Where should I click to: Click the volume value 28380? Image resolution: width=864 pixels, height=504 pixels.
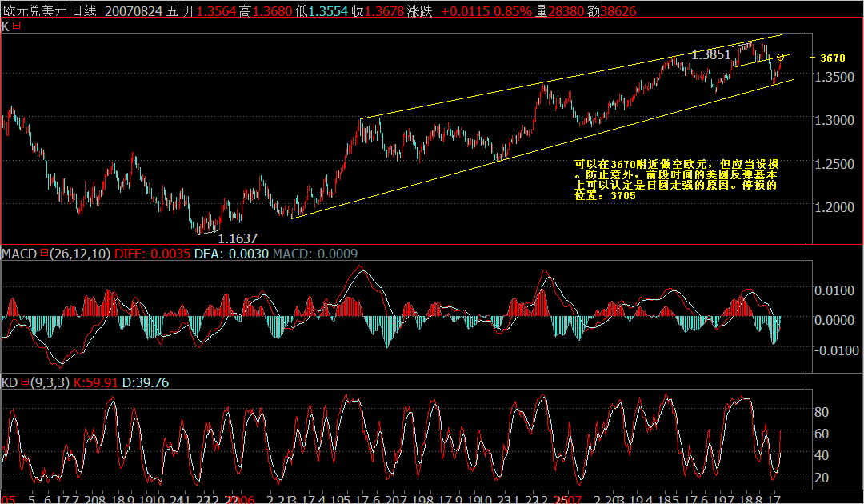tap(564, 11)
